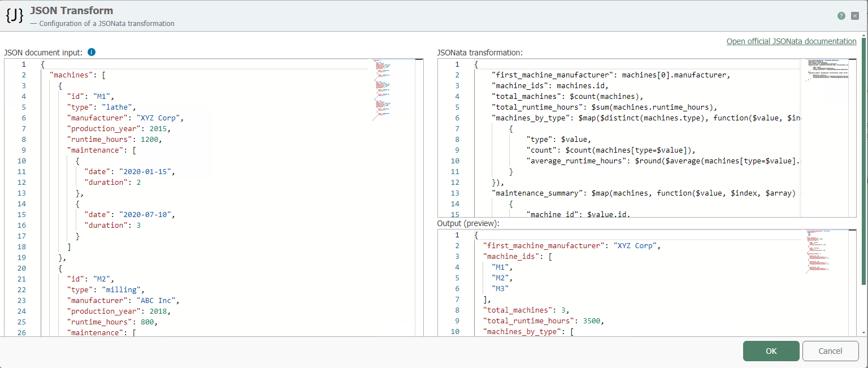
Task: Close the JSON Transform dialog with the X icon
Action: 855,16
